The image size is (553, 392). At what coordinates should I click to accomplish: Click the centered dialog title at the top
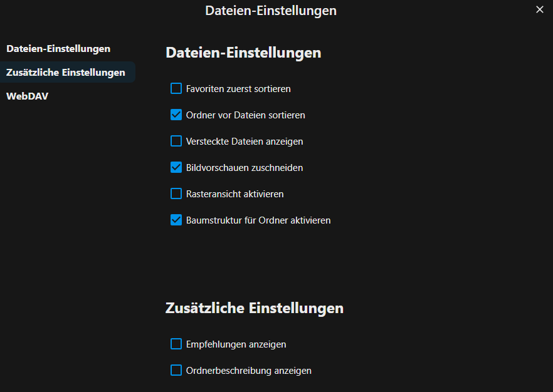point(270,10)
